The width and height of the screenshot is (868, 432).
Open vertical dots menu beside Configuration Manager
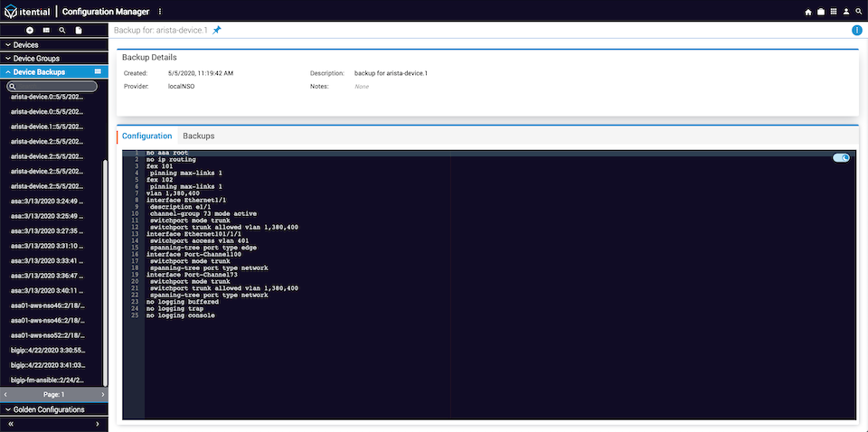[x=160, y=12]
